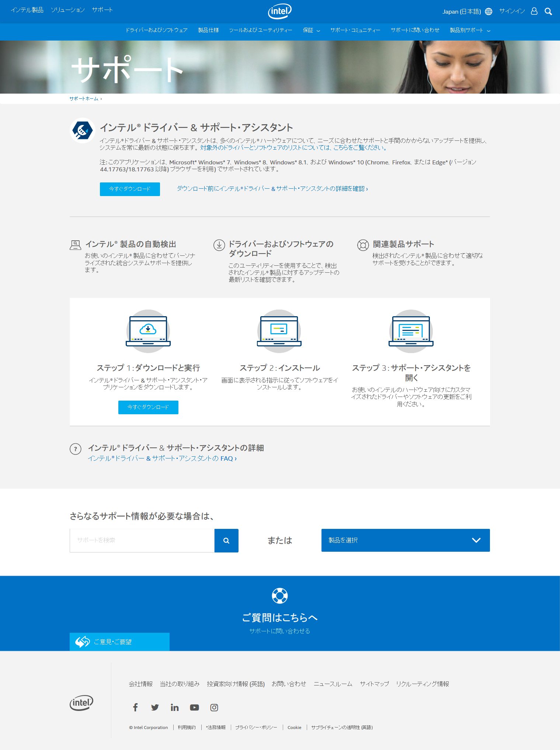
Task: Open Intel's Twitter page icon
Action: point(155,707)
